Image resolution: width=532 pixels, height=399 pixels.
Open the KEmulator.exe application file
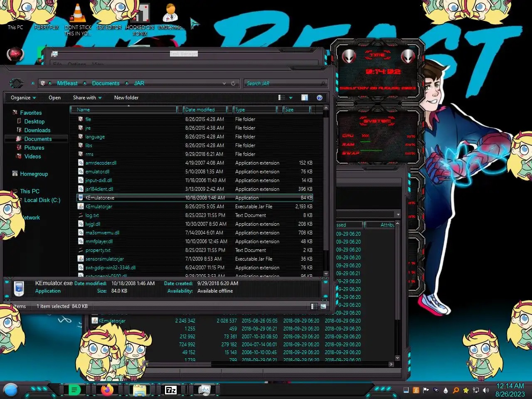point(195,198)
